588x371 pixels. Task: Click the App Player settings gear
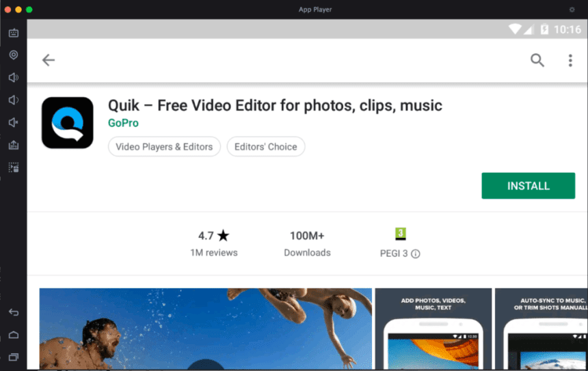click(572, 10)
